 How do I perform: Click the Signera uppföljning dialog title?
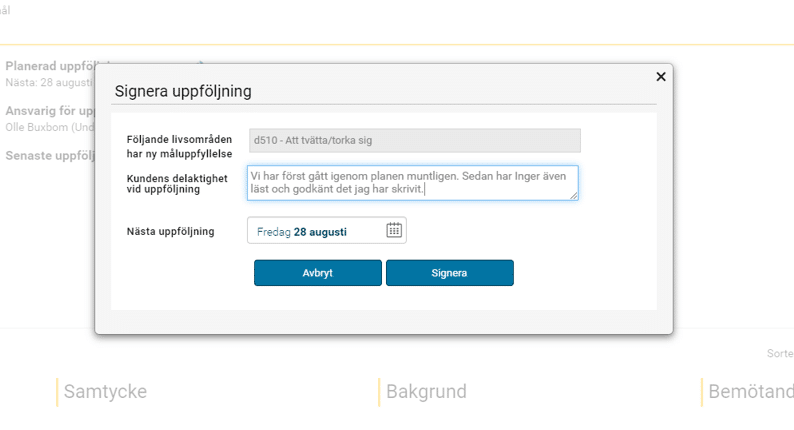(183, 91)
